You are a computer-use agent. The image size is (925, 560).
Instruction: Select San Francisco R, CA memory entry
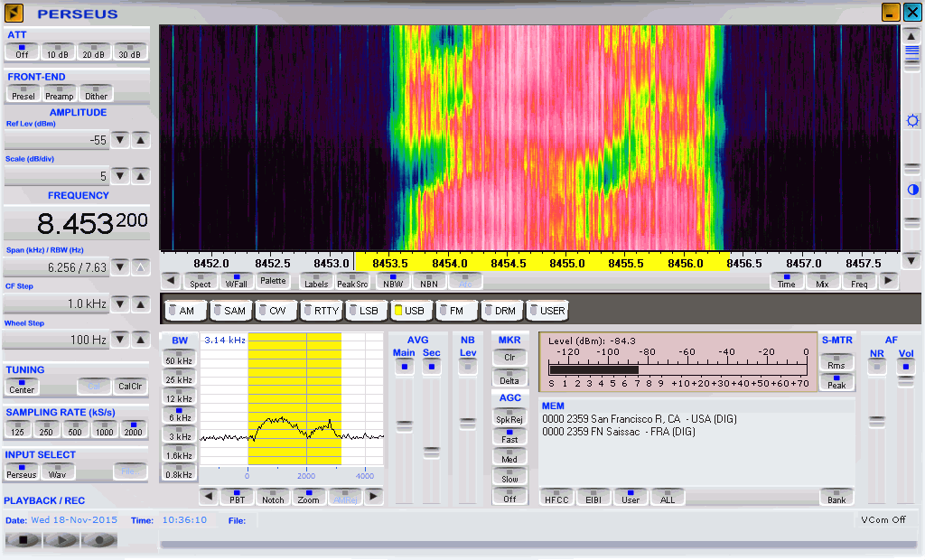click(618, 419)
